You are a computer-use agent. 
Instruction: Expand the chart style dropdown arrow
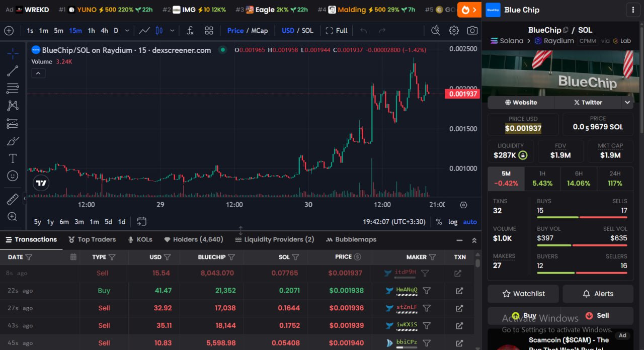click(172, 31)
